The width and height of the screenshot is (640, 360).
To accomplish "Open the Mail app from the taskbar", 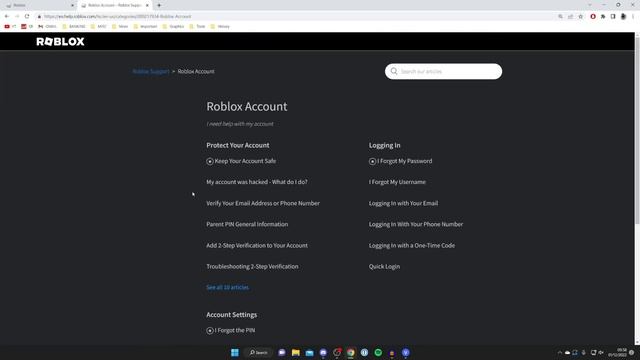I will 309,352.
